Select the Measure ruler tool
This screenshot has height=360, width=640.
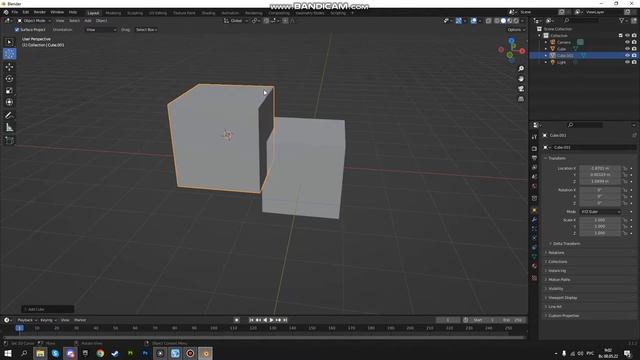click(9, 128)
